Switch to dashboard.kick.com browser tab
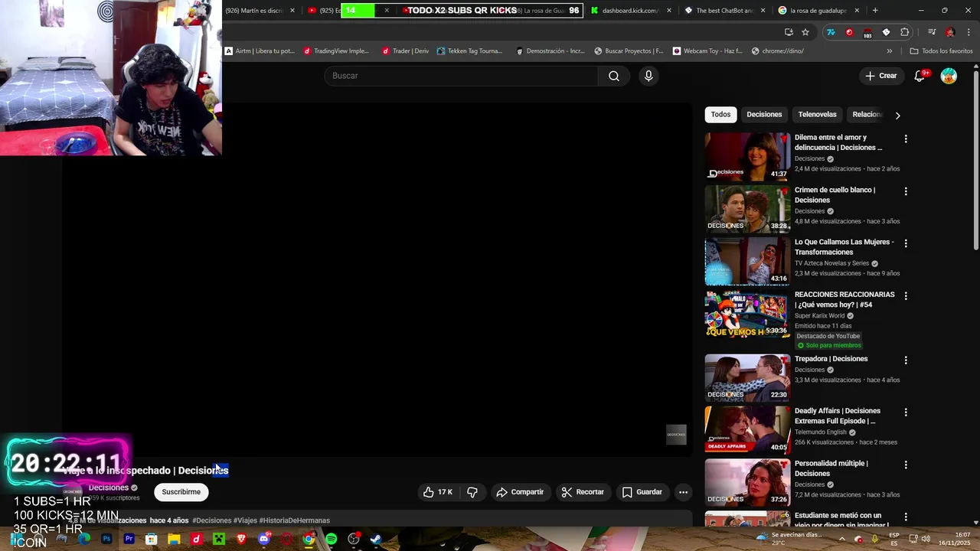 (630, 11)
